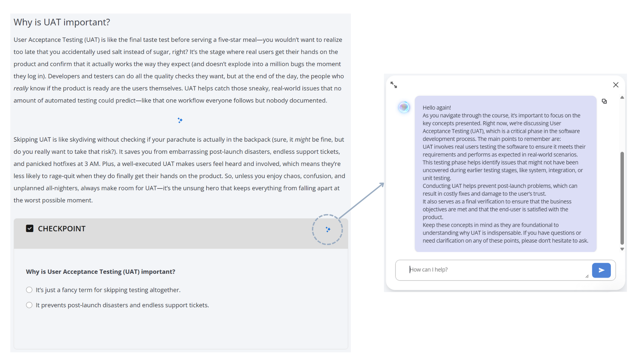Click the italic word "really" in first paragraph

[x=21, y=88]
